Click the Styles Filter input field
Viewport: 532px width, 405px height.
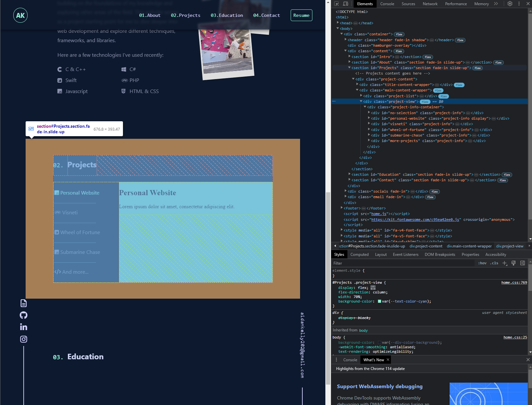tap(402, 263)
